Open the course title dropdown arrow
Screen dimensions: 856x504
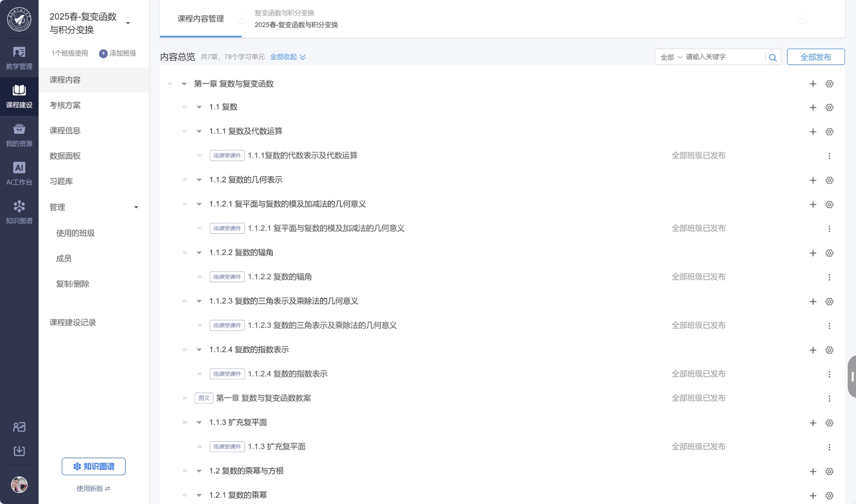tap(128, 23)
